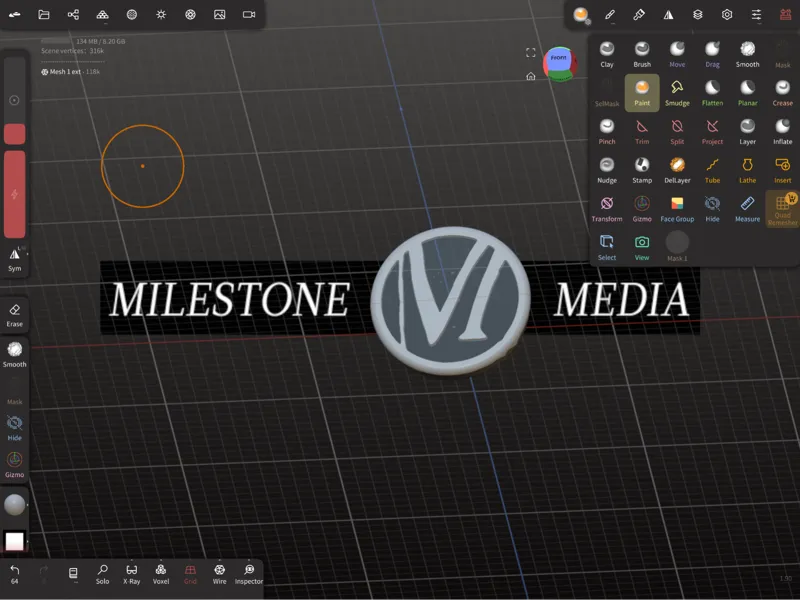Select the Flatten tool
The image size is (800, 600).
tap(712, 93)
